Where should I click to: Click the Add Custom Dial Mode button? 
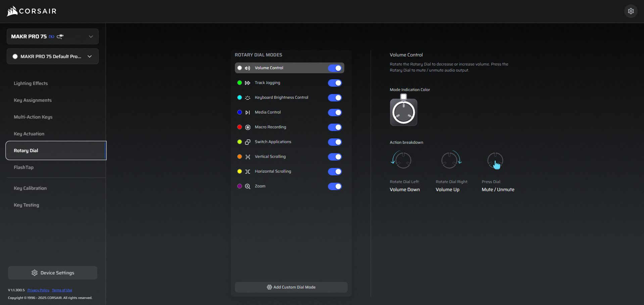pyautogui.click(x=291, y=287)
